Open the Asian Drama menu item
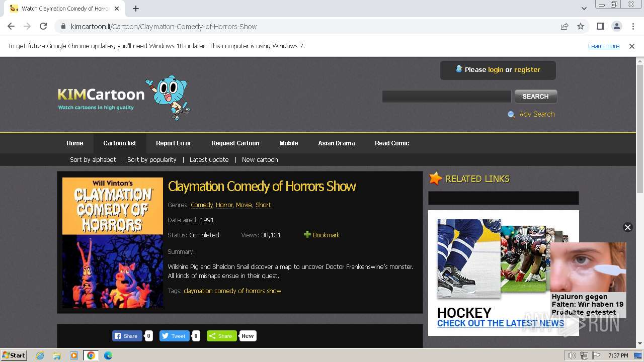 pos(337,143)
